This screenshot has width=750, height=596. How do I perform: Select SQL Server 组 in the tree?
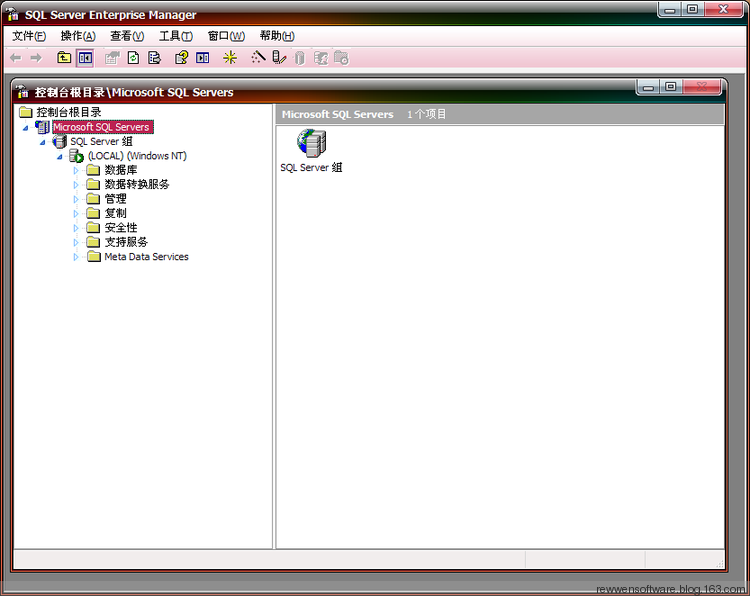click(x=101, y=142)
